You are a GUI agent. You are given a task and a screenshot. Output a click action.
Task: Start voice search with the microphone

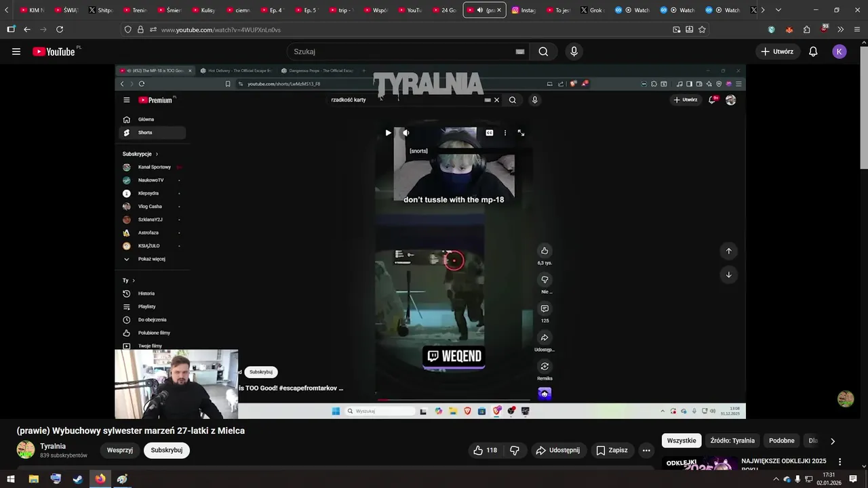click(x=574, y=52)
